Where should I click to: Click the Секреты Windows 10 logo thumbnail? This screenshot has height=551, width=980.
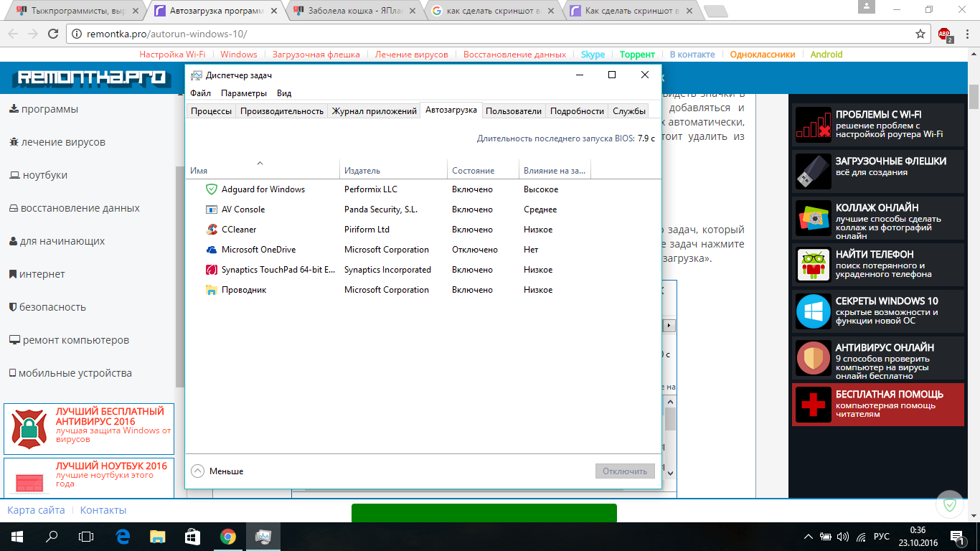(814, 311)
